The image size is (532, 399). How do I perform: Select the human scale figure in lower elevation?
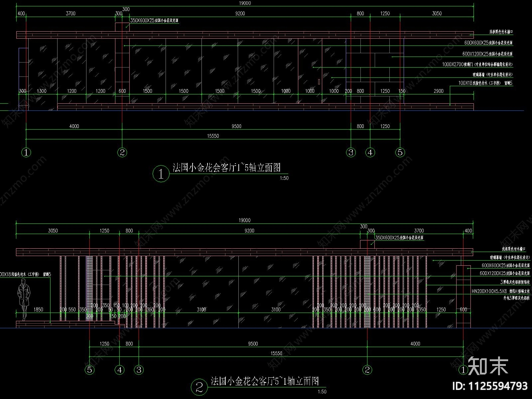pyautogui.click(x=24, y=300)
